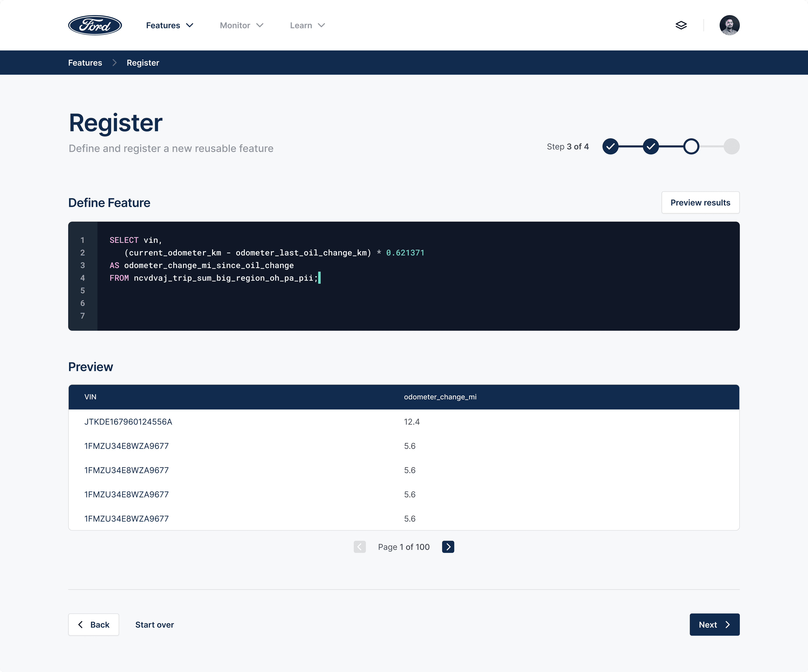Navigate to Features breadcrumb
Viewport: 808px width, 672px height.
(85, 63)
